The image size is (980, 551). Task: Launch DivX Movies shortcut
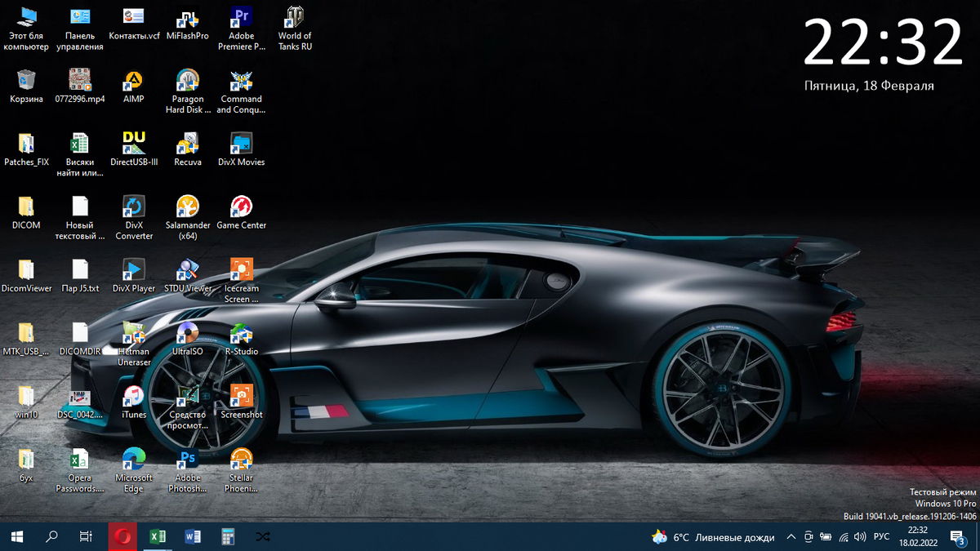pos(241,149)
